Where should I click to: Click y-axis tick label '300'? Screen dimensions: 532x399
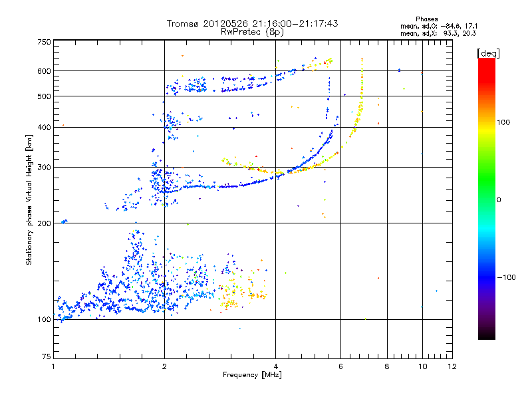click(45, 168)
